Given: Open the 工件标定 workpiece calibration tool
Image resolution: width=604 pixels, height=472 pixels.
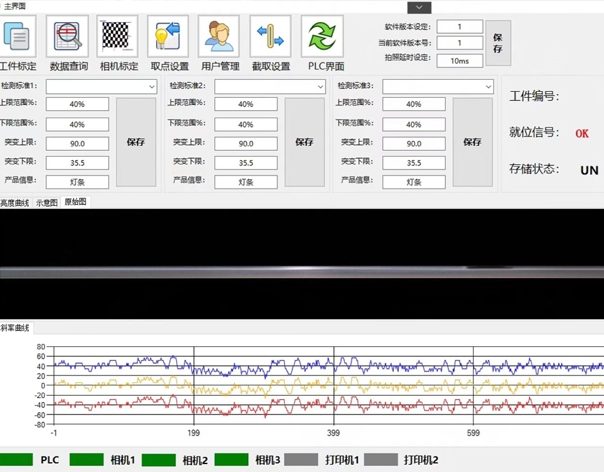Looking at the screenshot, I should (x=18, y=38).
